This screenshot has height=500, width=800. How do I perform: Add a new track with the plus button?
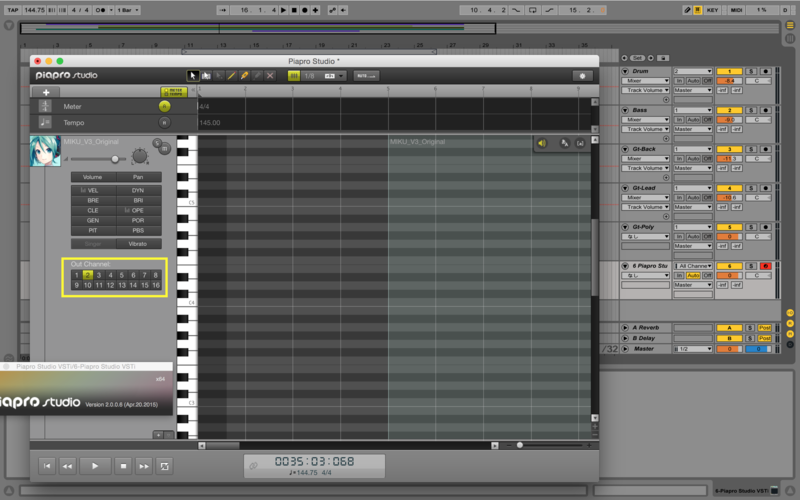click(x=46, y=92)
